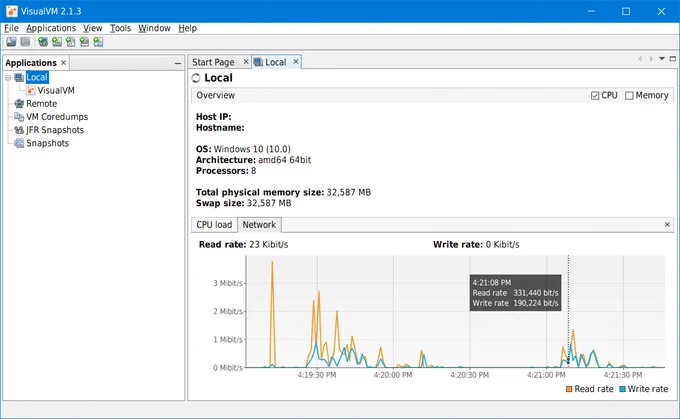Close the Start Page tab
Image resolution: width=680 pixels, height=419 pixels.
point(246,62)
